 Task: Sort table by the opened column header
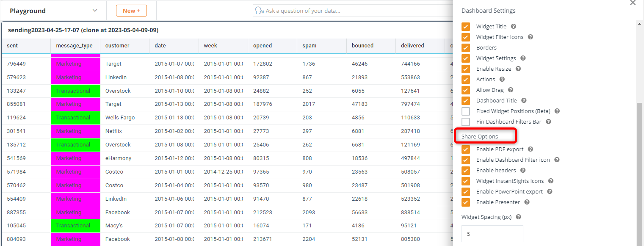[x=263, y=46]
